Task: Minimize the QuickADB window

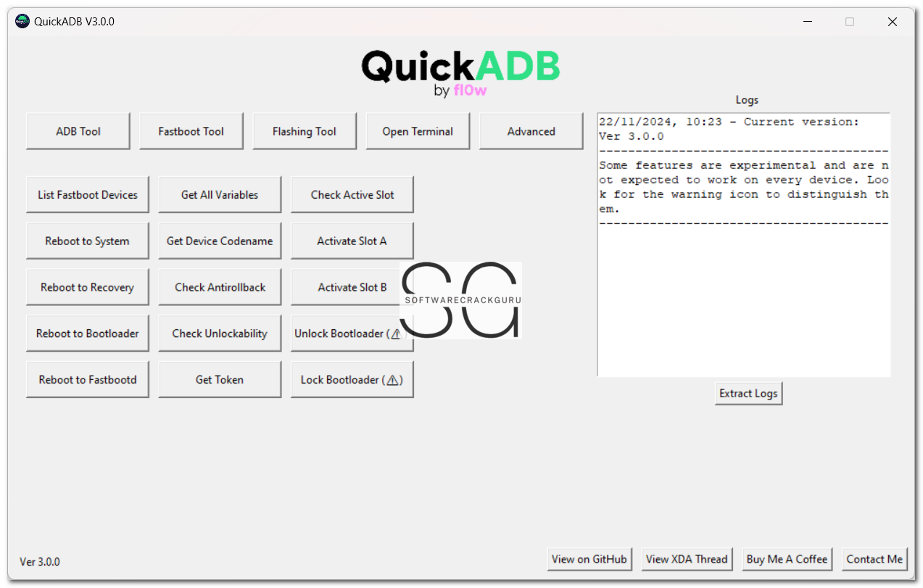Action: pos(807,22)
